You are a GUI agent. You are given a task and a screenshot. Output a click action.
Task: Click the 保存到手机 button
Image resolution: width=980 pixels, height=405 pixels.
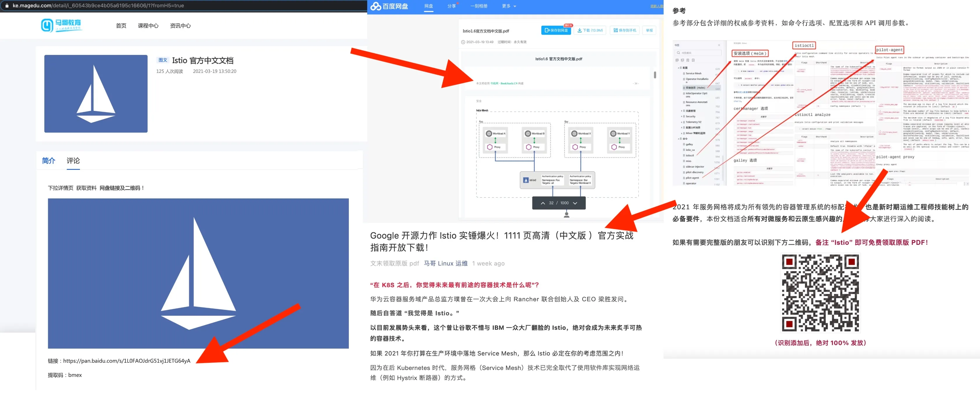[625, 30]
